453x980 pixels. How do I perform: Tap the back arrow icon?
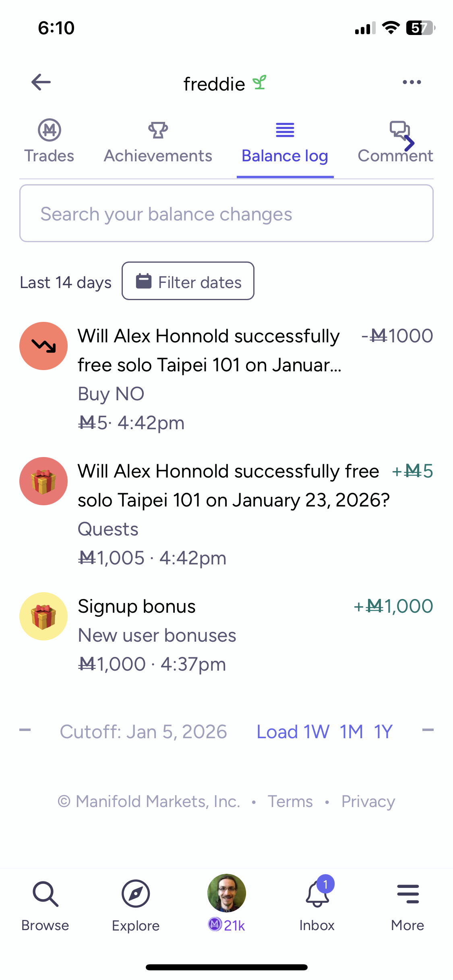[x=41, y=82]
